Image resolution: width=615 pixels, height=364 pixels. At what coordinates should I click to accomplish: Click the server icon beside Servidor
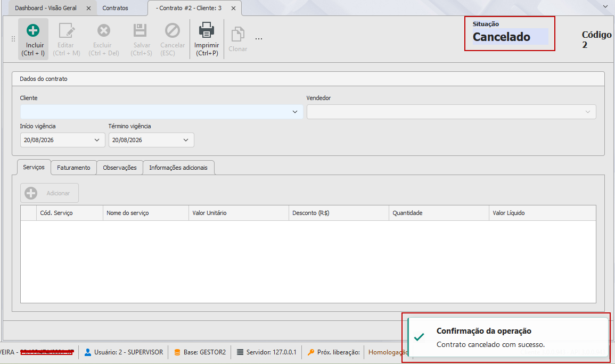click(240, 352)
